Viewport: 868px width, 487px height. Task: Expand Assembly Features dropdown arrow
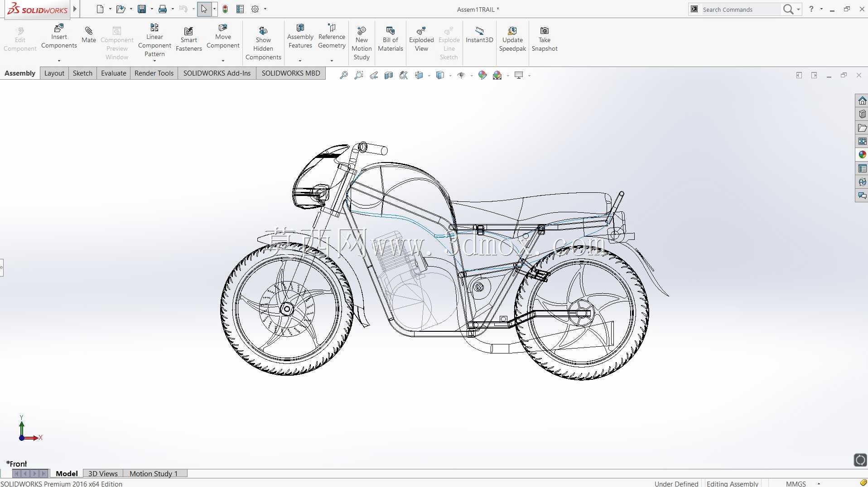300,61
